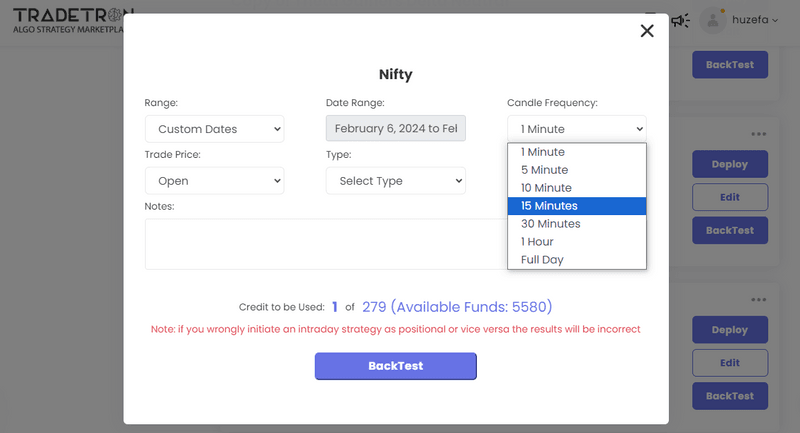Select the 5 Minute candle option
Image resolution: width=800 pixels, height=433 pixels.
coord(546,170)
